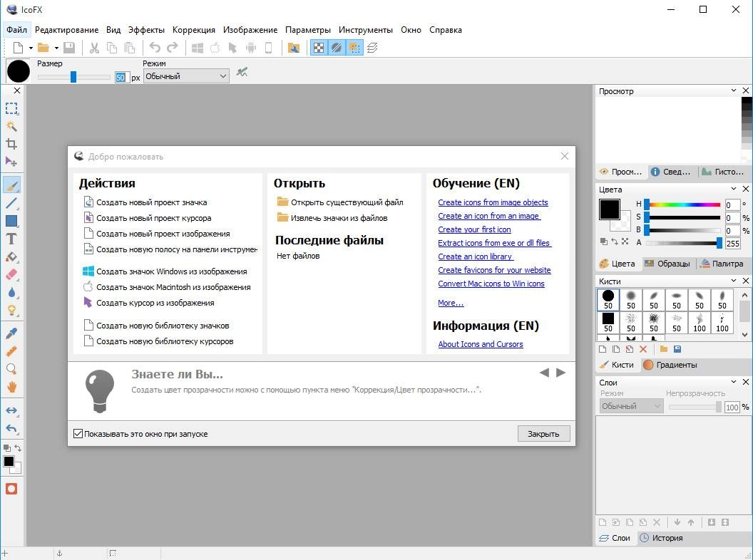Viewport: 753px width, 560px height.
Task: Select the blur water drop tool
Action: (x=11, y=292)
